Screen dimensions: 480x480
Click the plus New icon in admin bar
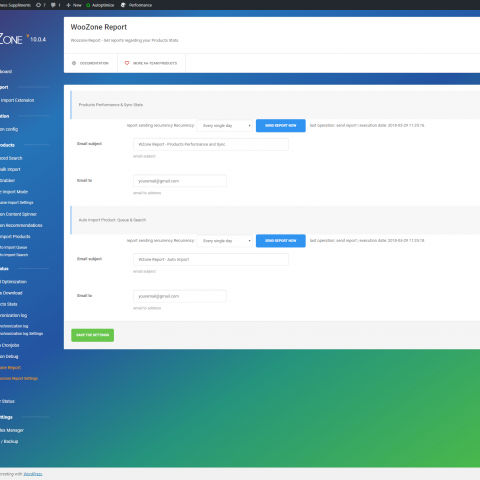68,5
